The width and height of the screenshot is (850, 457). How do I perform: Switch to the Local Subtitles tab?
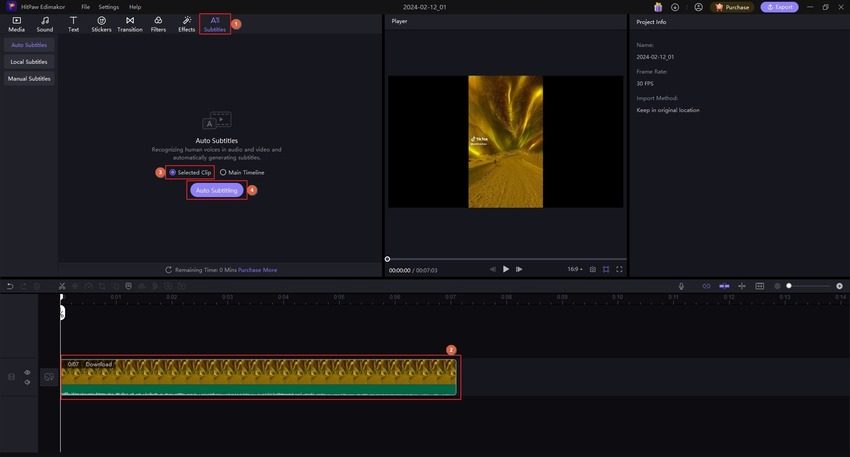click(29, 62)
